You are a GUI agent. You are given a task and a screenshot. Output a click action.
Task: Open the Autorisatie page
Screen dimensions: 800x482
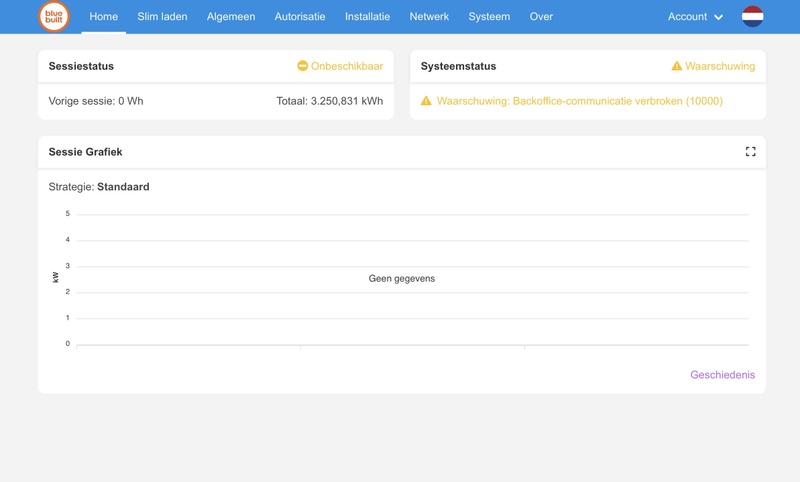299,17
